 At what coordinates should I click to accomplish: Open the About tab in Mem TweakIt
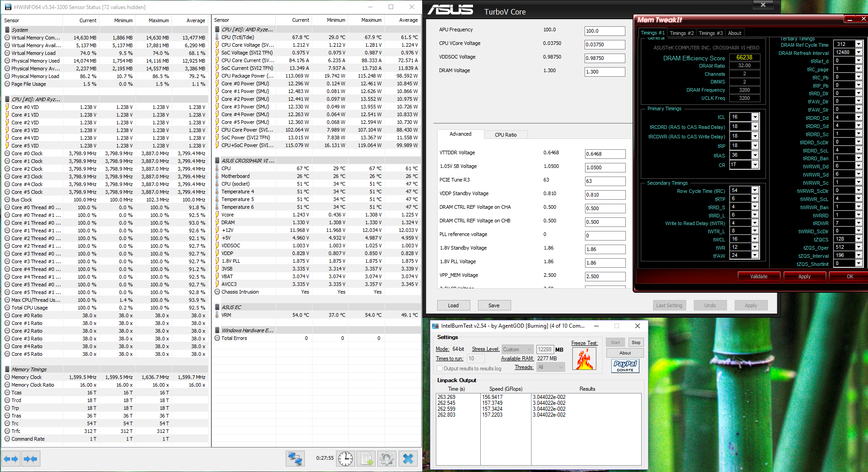tap(735, 33)
